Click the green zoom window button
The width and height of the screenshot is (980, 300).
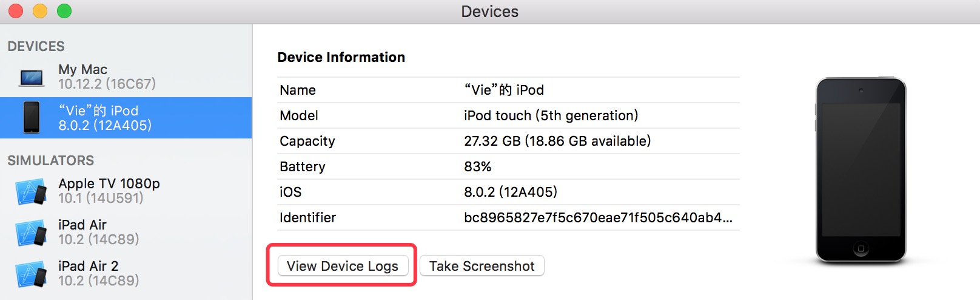64,11
